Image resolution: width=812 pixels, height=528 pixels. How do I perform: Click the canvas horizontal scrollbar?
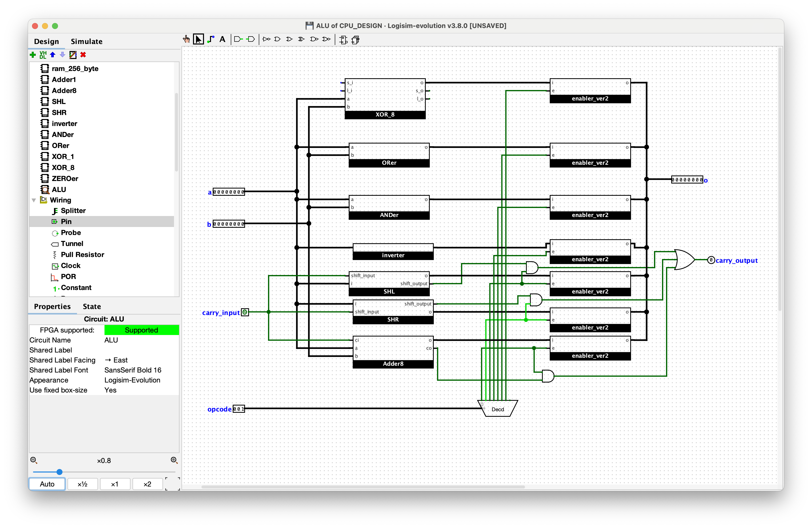click(x=363, y=487)
